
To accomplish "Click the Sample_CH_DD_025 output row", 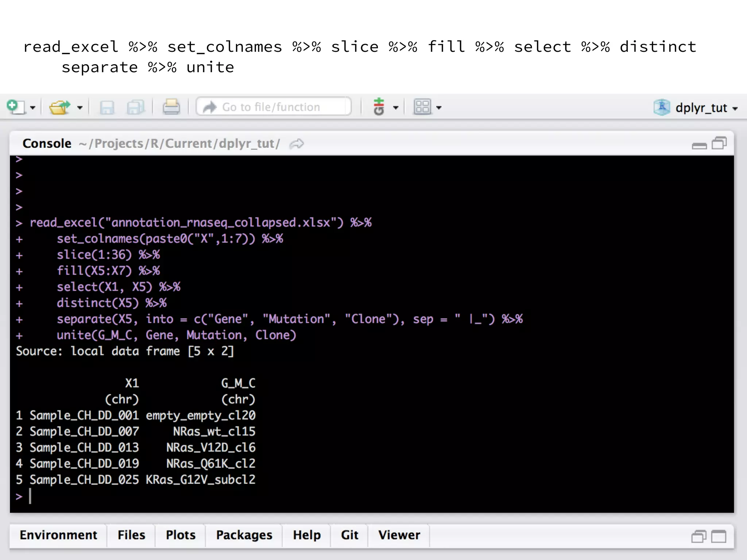I will (x=136, y=479).
